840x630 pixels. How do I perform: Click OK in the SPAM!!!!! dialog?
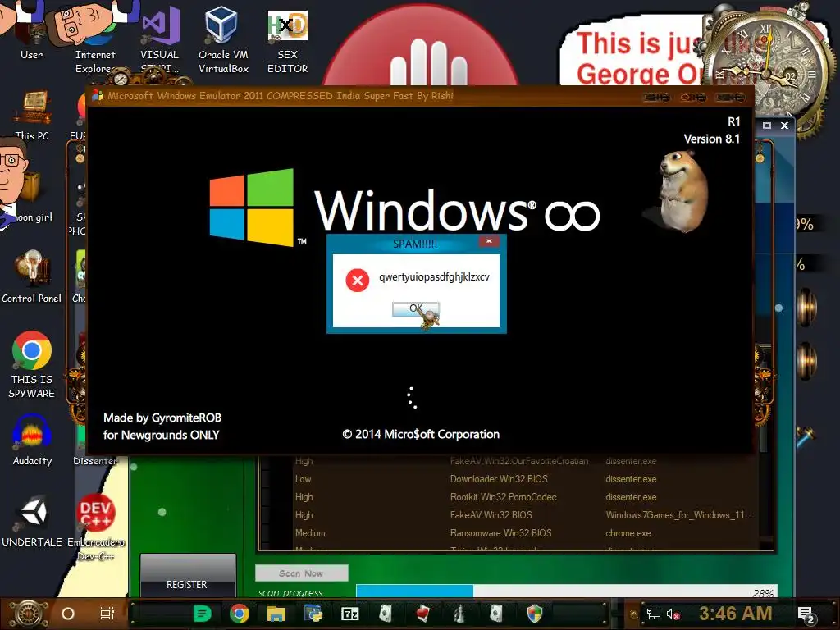(x=416, y=309)
